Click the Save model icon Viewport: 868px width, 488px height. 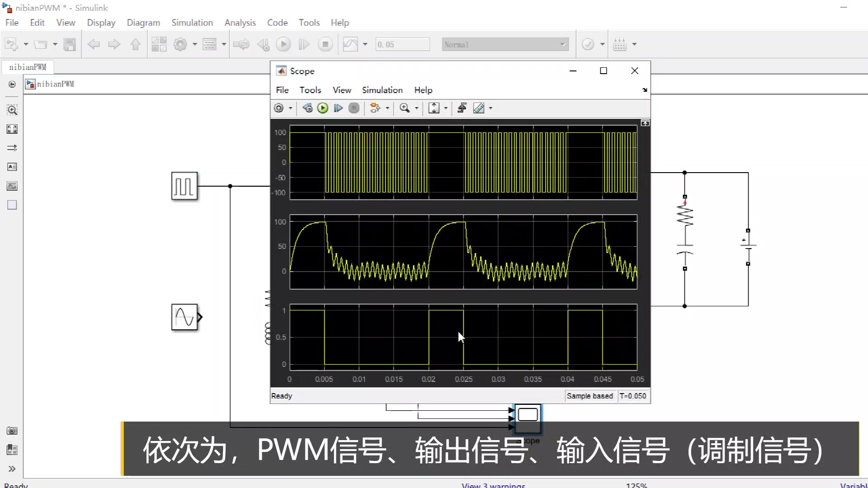coord(70,44)
